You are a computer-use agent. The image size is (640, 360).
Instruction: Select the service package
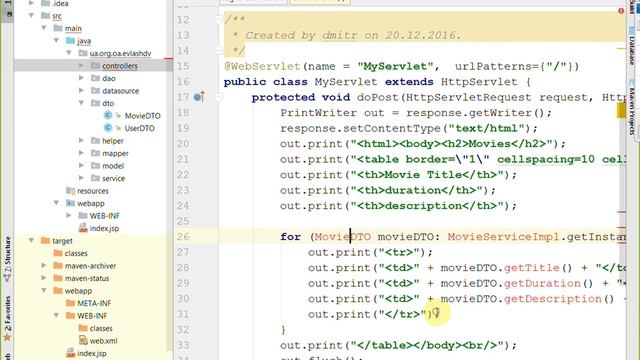coord(113,178)
